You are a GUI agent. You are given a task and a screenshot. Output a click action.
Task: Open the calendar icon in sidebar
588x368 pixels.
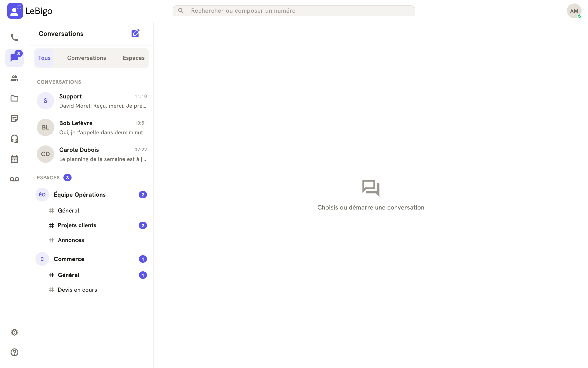tap(14, 159)
